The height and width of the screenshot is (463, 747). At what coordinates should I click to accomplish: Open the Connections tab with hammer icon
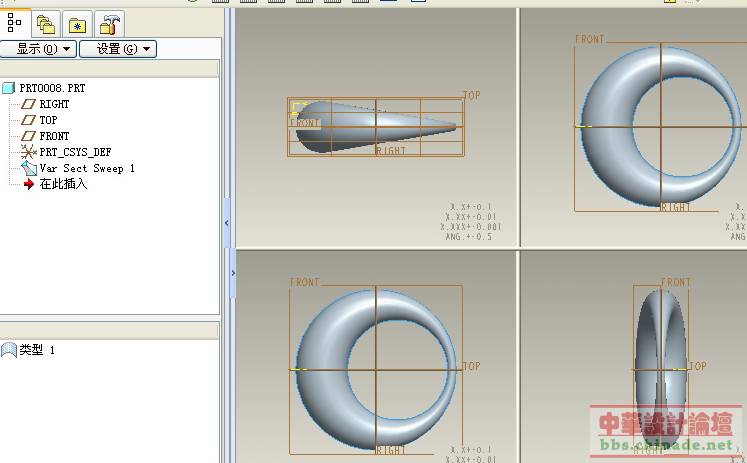tap(109, 24)
